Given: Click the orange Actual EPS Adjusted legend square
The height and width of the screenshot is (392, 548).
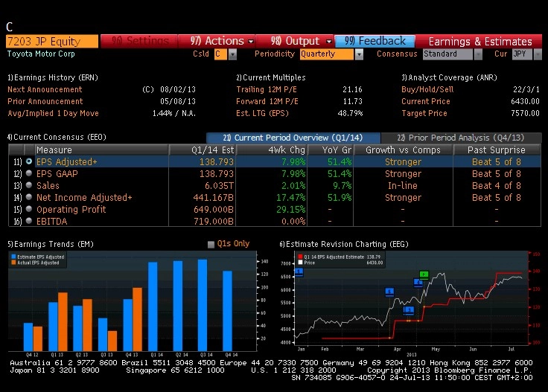Looking at the screenshot, I should 13,263.
